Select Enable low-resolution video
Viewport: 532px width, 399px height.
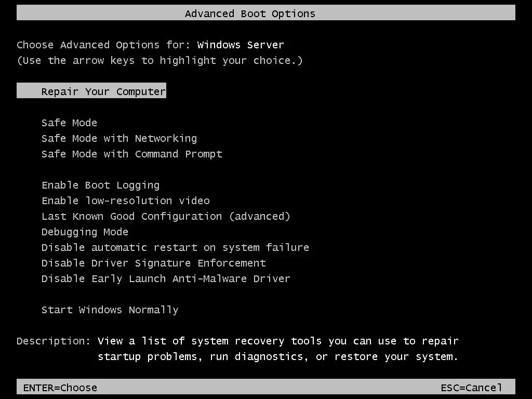(x=125, y=201)
